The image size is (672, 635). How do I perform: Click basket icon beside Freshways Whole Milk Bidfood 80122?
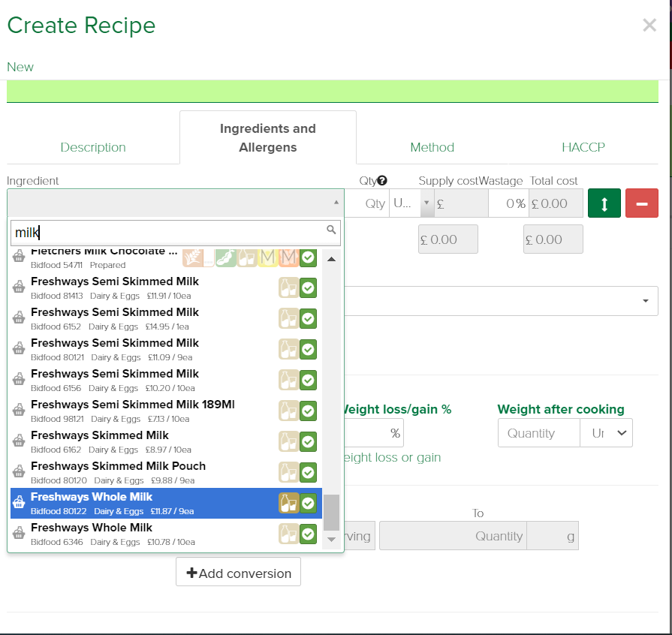pos(19,503)
